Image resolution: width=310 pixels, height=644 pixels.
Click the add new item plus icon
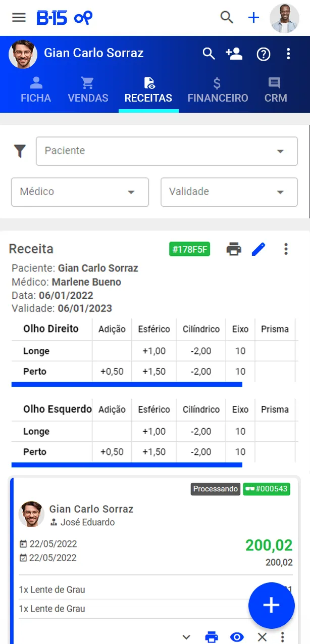253,17
